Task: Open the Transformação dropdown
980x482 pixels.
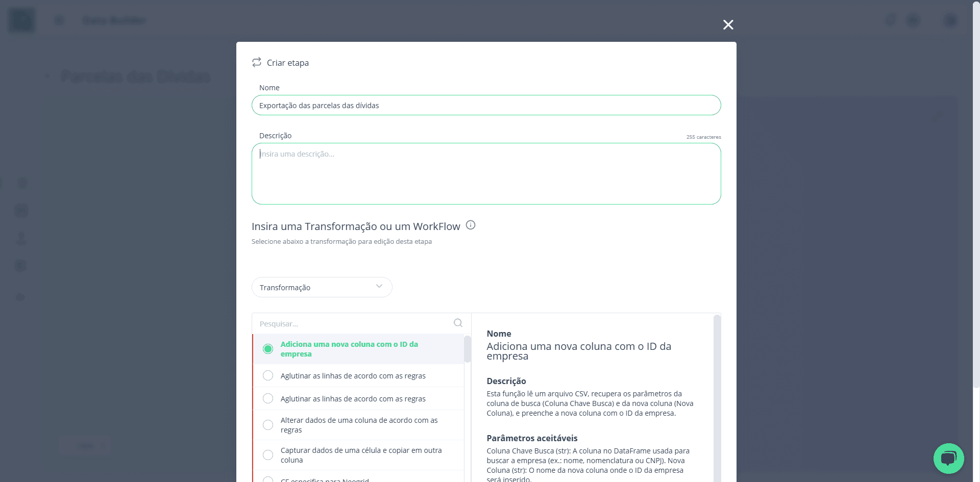Action: click(322, 287)
